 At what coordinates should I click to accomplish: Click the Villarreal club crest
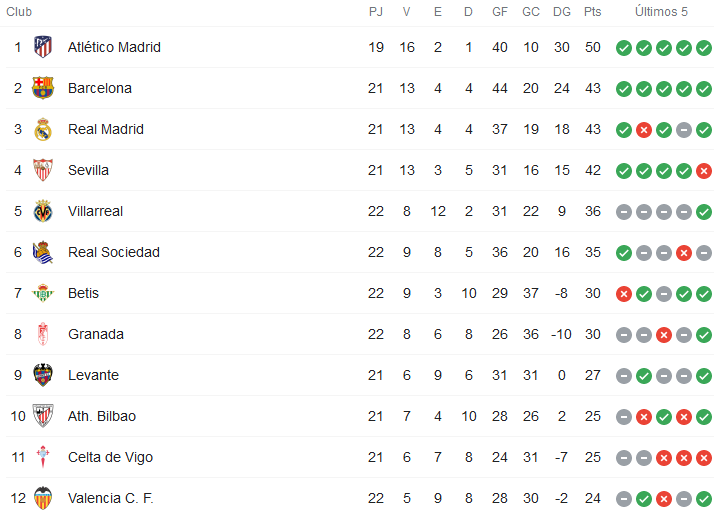point(43,211)
